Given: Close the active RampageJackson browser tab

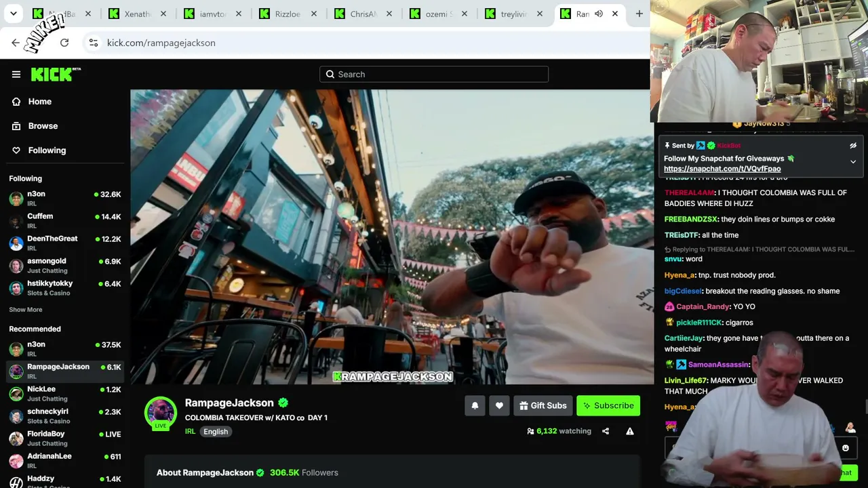Looking at the screenshot, I should (x=615, y=14).
